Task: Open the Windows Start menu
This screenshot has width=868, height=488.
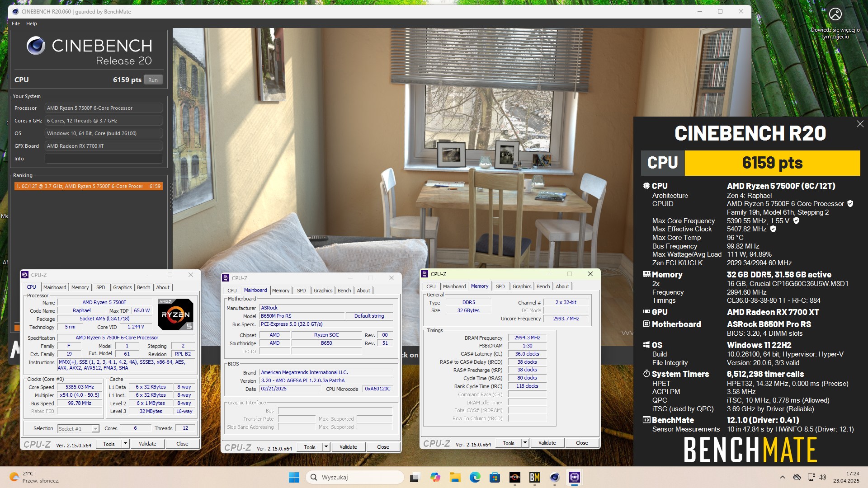Action: click(294, 477)
